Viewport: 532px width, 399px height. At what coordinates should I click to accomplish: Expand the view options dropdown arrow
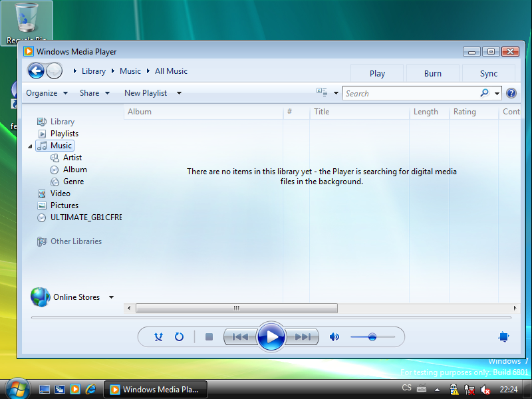[x=336, y=93]
